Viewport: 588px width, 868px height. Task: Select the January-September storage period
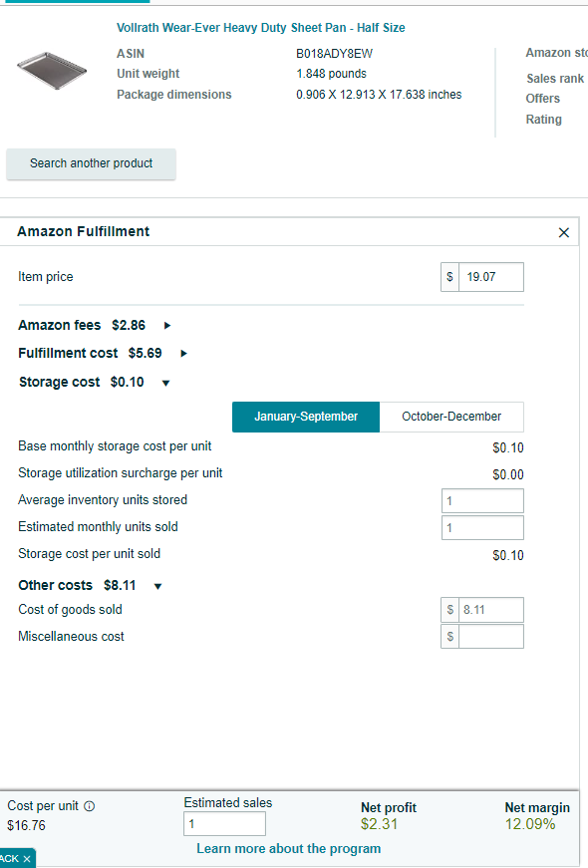pyautogui.click(x=306, y=417)
